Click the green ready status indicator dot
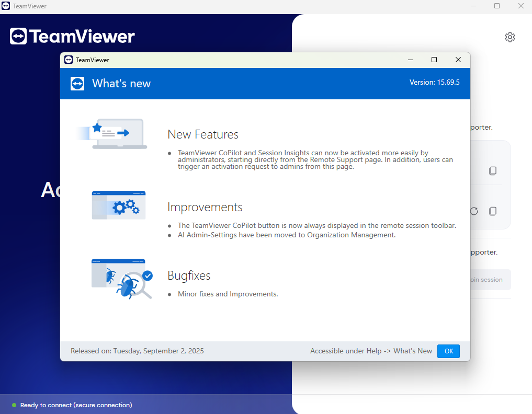Image resolution: width=532 pixels, height=414 pixels. coord(14,405)
